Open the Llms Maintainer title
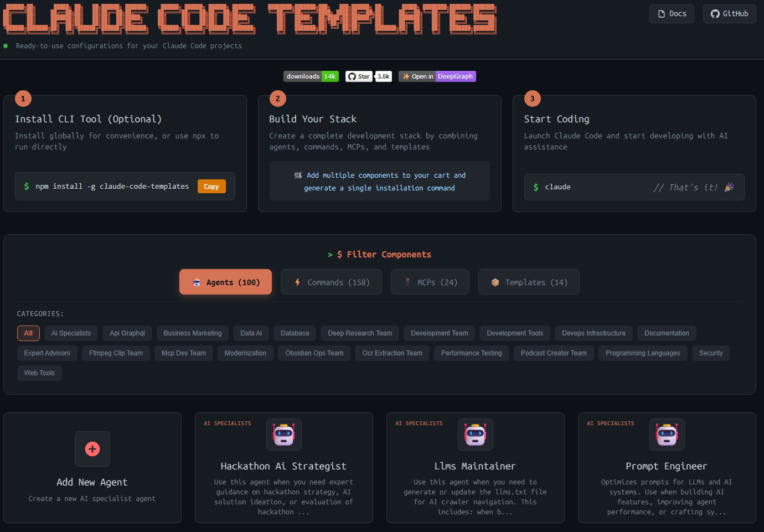 [x=475, y=466]
